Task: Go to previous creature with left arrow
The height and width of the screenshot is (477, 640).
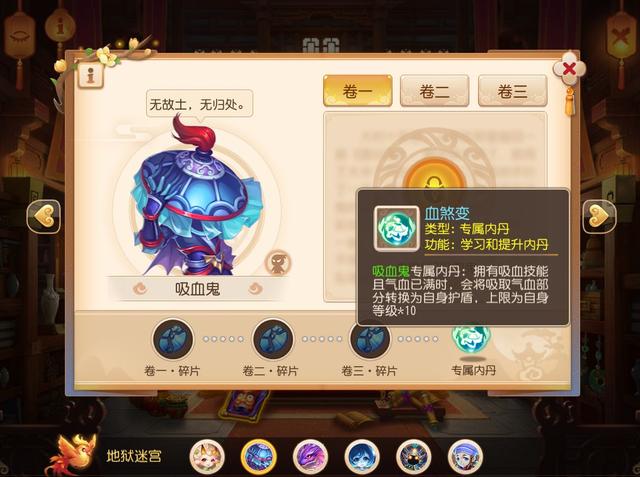Action: coord(44,216)
